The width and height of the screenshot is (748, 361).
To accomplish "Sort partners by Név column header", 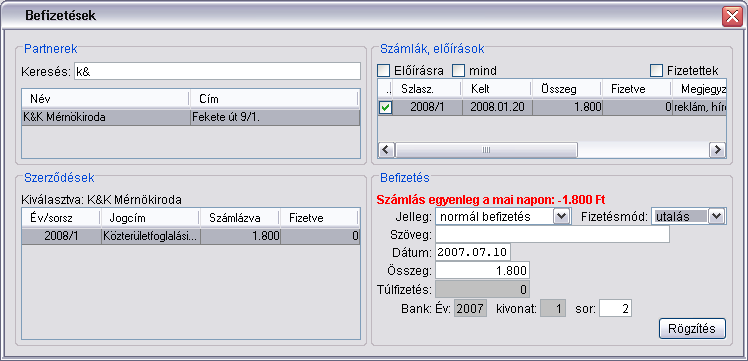I will 106,99.
